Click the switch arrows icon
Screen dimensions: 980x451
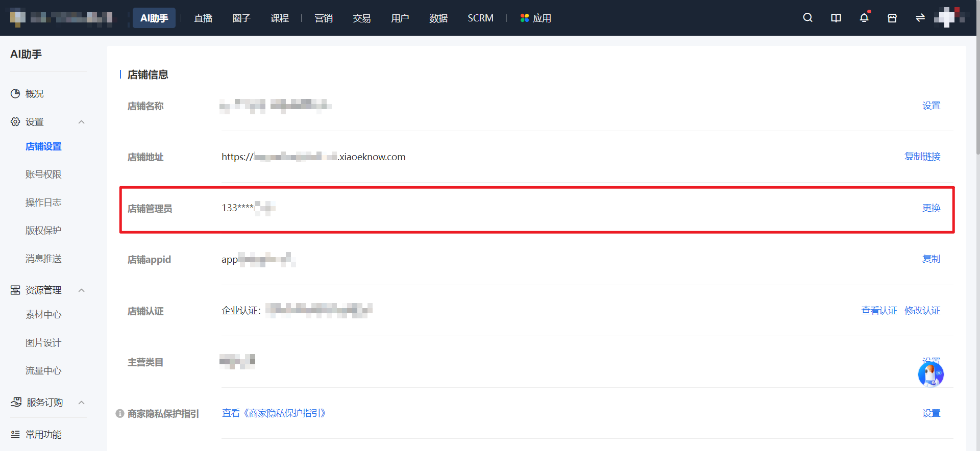click(x=920, y=18)
